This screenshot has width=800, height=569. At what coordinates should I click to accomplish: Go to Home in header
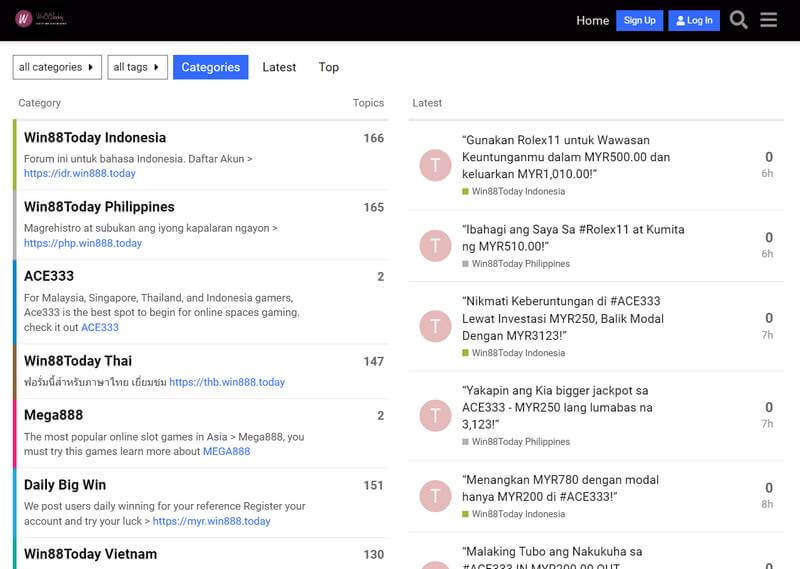point(592,20)
